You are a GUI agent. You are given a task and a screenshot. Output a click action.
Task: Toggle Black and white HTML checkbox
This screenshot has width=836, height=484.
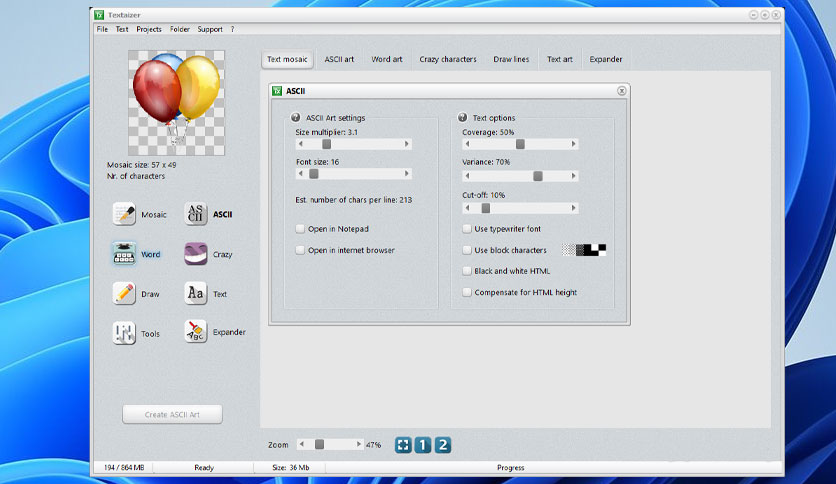(467, 271)
